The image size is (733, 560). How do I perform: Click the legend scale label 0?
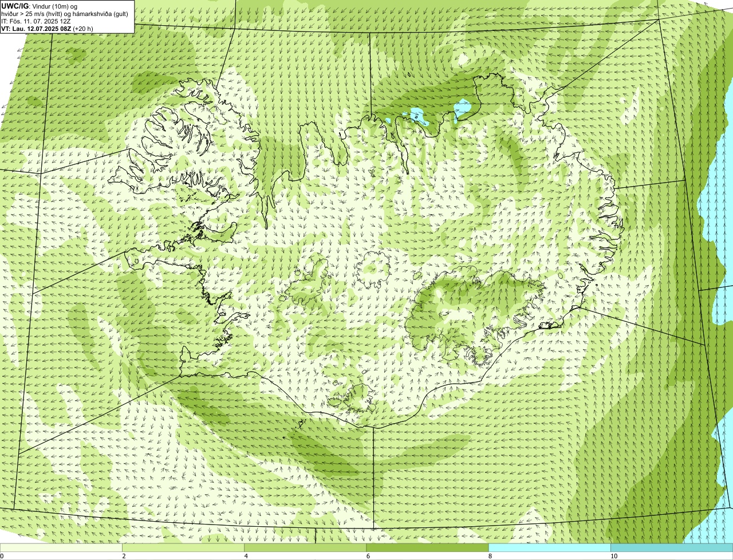tap(2, 556)
